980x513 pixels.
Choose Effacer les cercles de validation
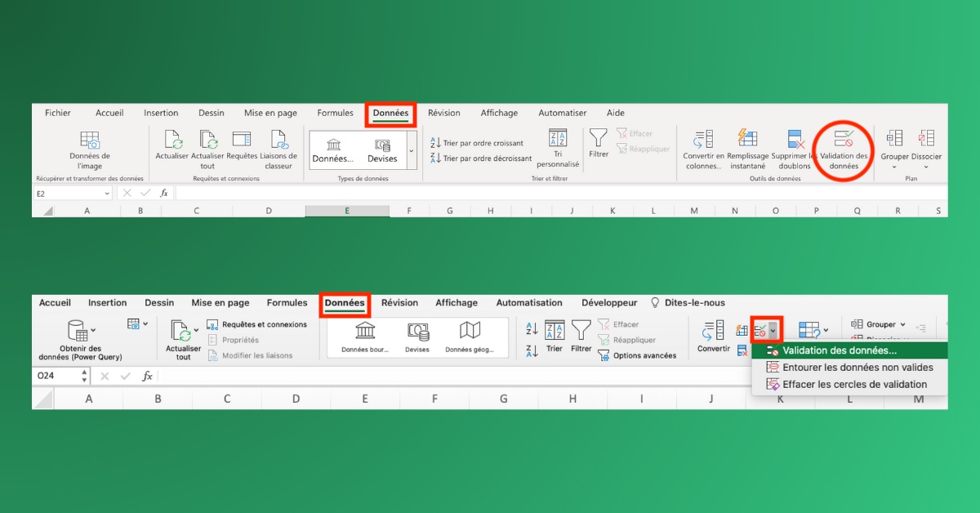(x=849, y=385)
